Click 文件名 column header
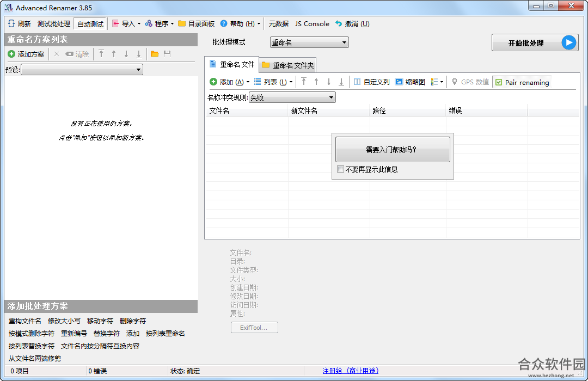Image resolution: width=588 pixels, height=381 pixels. pyautogui.click(x=247, y=110)
